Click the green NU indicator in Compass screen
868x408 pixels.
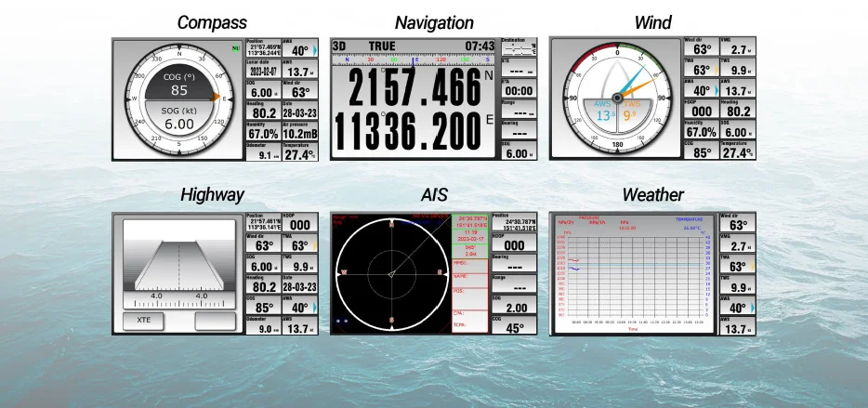point(235,50)
